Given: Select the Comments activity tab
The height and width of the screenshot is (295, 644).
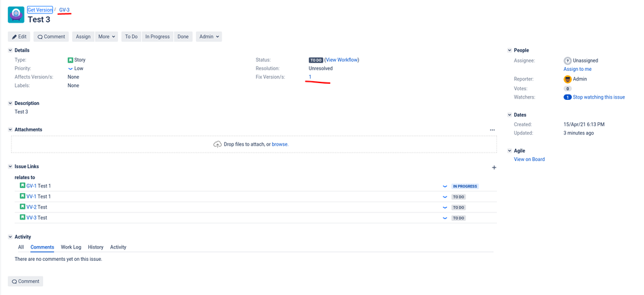Looking at the screenshot, I should click(x=43, y=247).
